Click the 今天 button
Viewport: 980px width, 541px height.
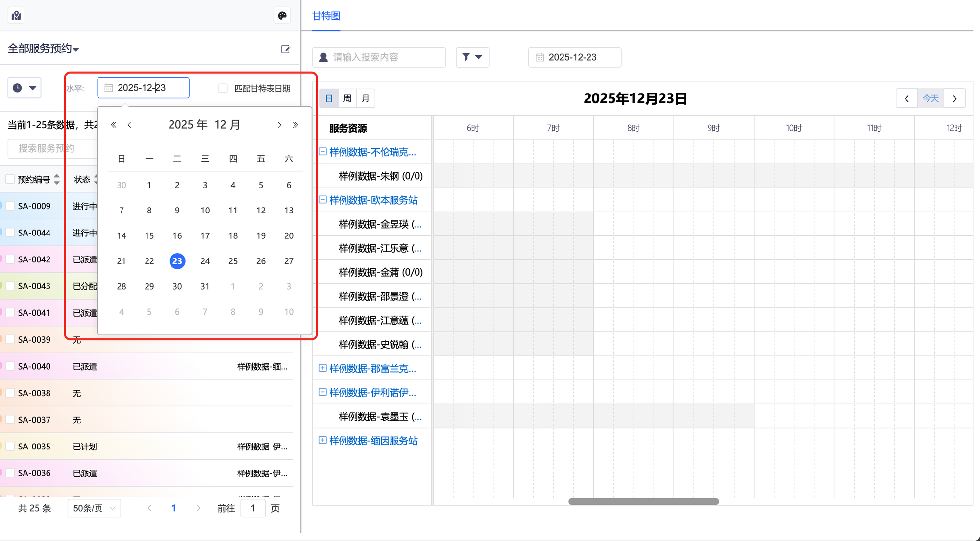click(931, 98)
